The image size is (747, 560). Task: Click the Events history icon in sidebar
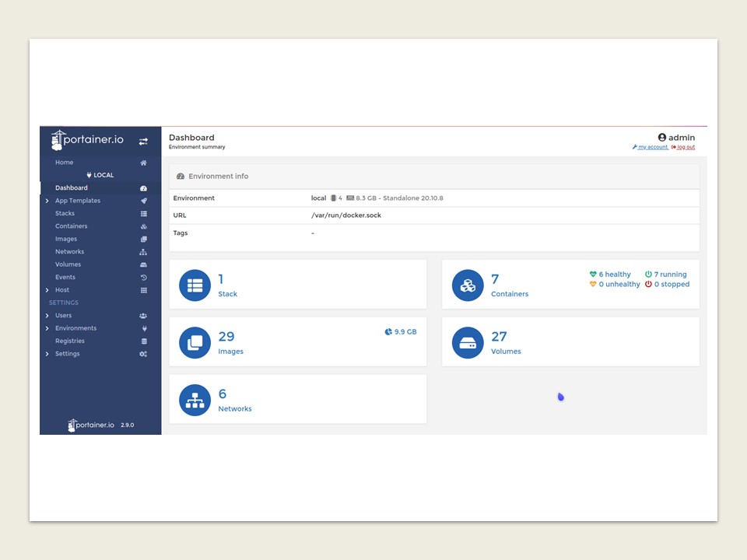coord(143,278)
